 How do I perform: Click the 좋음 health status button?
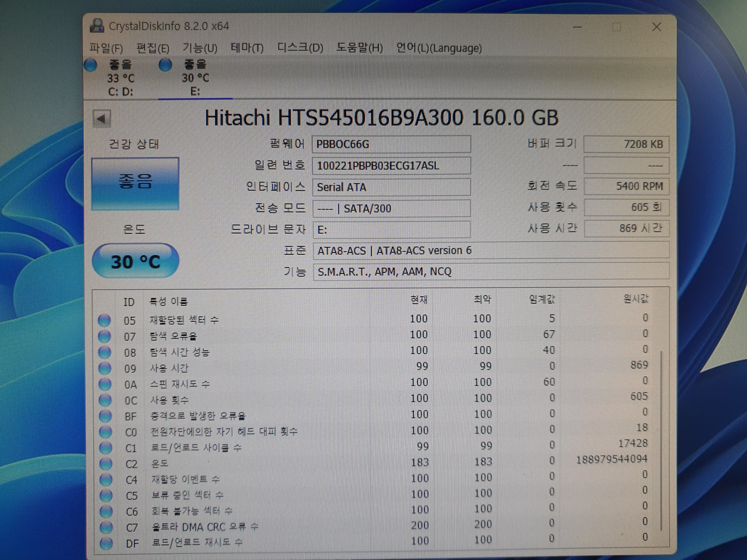tap(135, 184)
